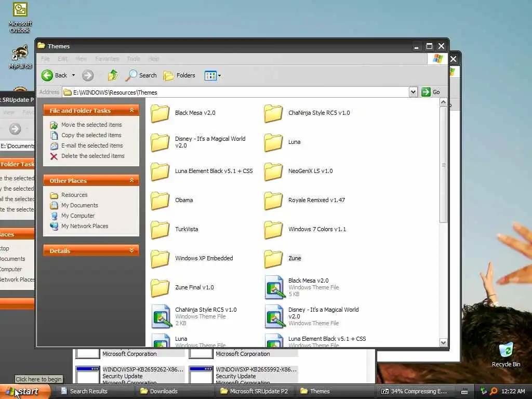Viewport: 532px width, 399px height.
Task: Select the Luna folder icon
Action: point(273,142)
